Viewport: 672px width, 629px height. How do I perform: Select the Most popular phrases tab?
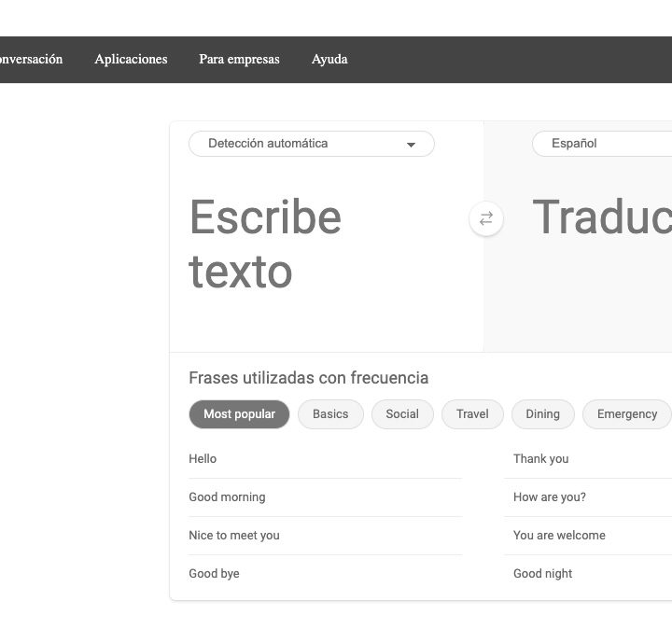pos(239,414)
